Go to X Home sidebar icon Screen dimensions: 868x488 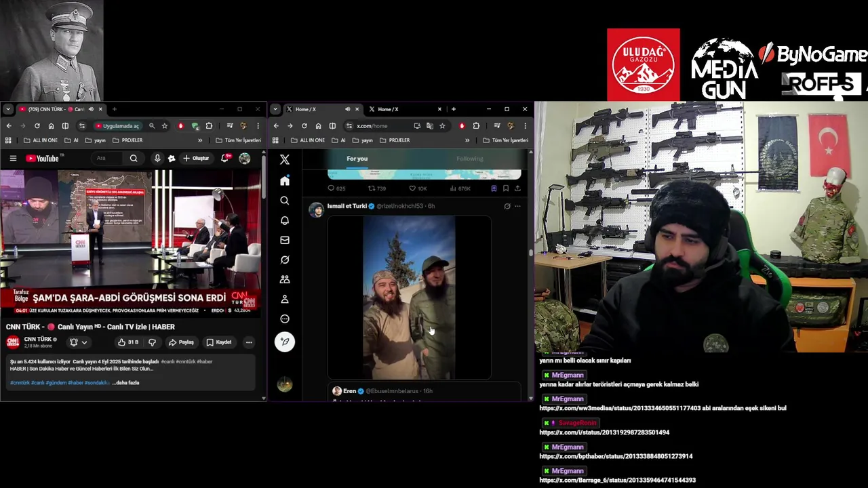tap(285, 181)
